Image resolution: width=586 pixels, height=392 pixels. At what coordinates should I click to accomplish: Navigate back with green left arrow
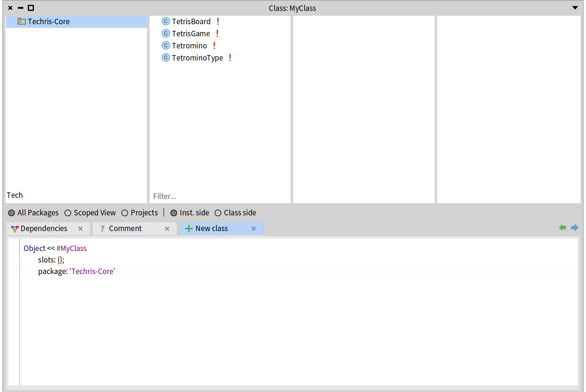[562, 228]
